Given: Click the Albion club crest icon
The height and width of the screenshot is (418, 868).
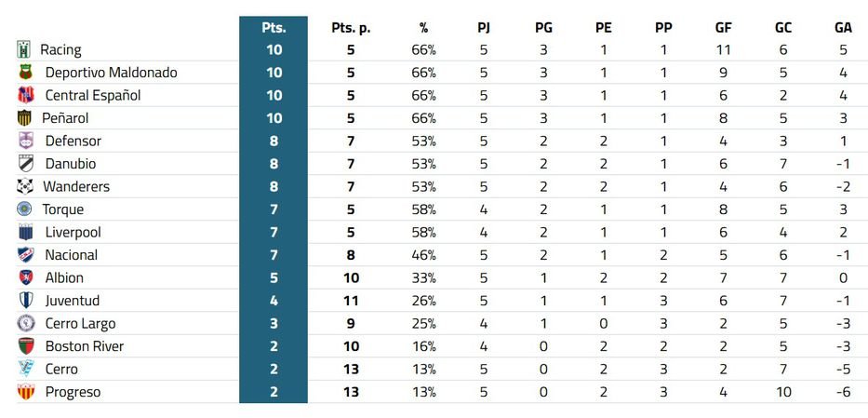Looking at the screenshot, I should click(x=25, y=277).
